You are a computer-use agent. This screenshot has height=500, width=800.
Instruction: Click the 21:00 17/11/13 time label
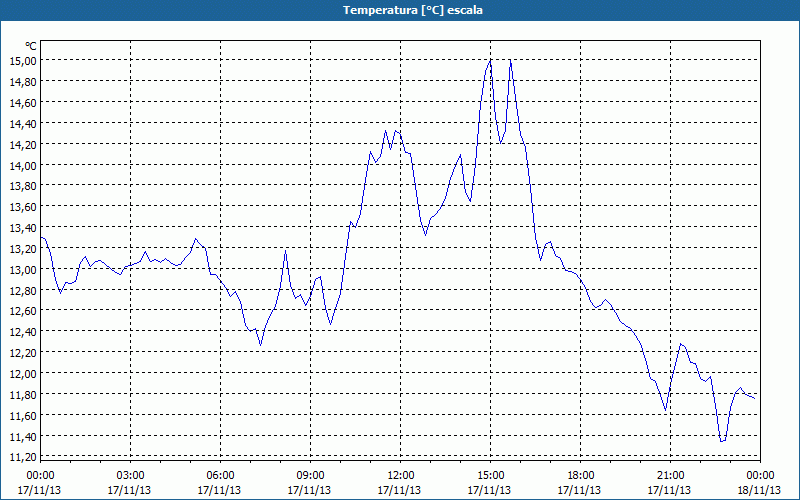[670, 483]
